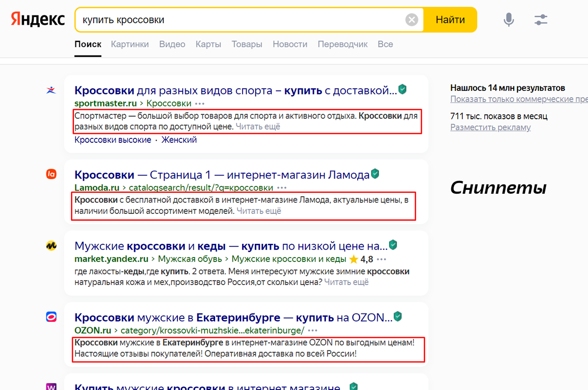
Task: Open the Товары tab
Action: click(247, 44)
